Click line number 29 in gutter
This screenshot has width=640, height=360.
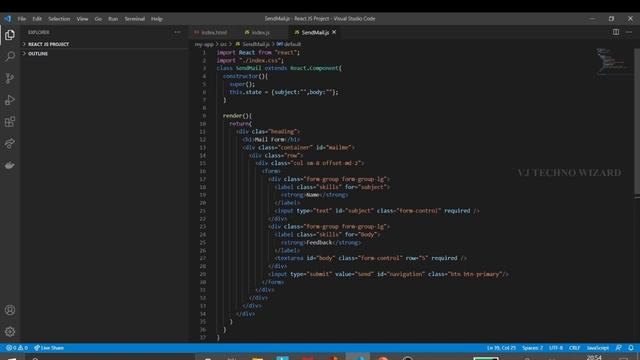203,274
